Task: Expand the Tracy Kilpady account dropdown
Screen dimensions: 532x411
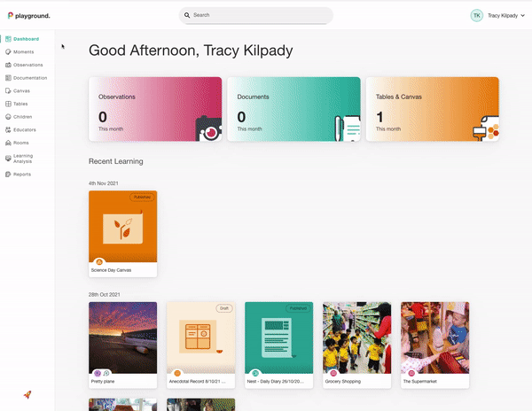Action: tap(506, 16)
